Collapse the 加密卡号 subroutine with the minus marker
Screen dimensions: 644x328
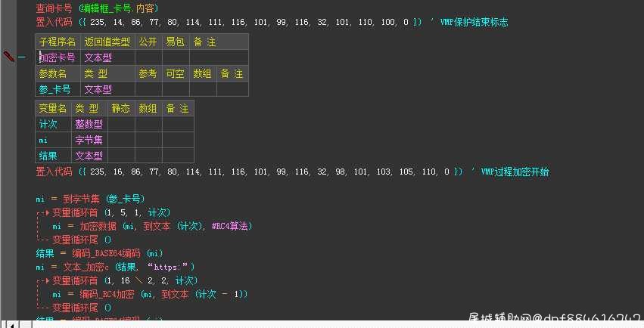pos(21,57)
